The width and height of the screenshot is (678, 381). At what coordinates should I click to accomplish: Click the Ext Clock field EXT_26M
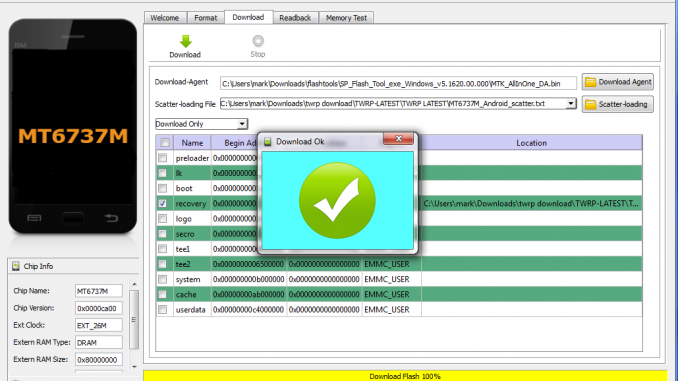tap(99, 325)
